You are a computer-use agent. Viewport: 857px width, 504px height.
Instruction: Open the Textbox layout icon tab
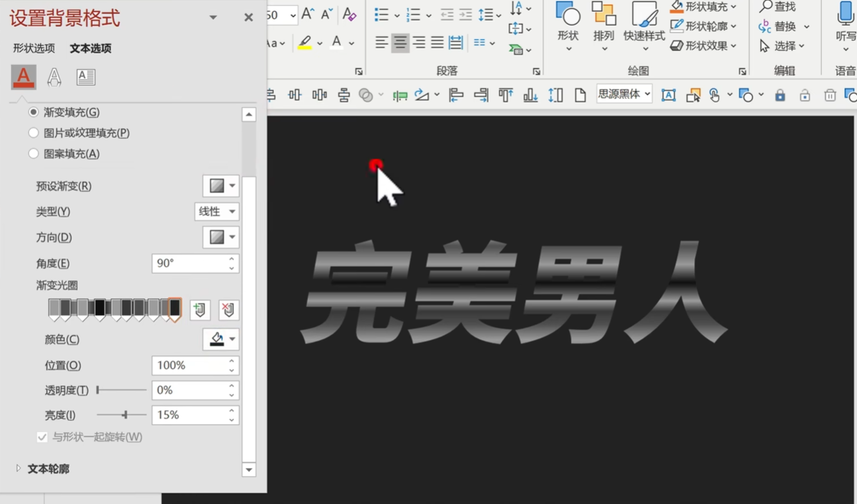(x=86, y=77)
